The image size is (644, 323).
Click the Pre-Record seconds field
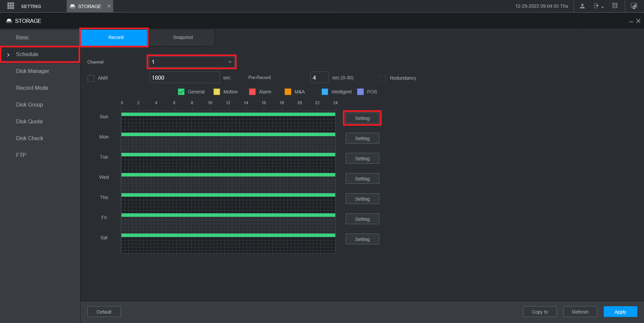[x=319, y=77]
